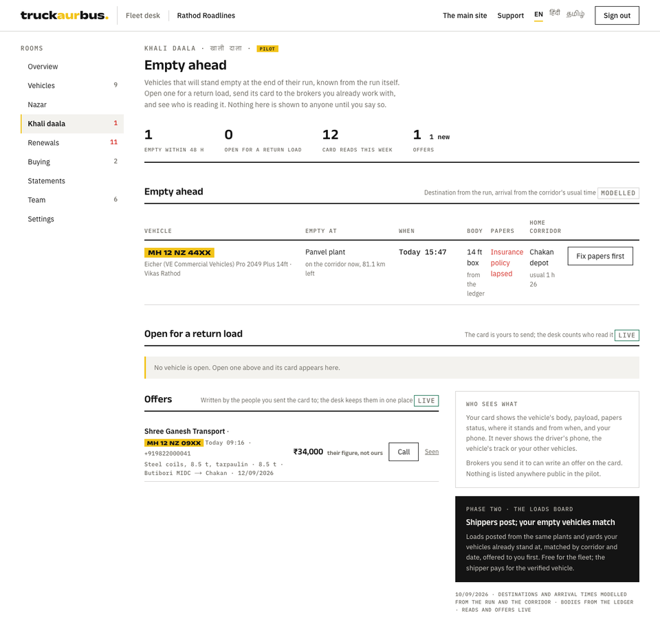660x644 pixels.
Task: Click Fix papers first button
Action: tap(599, 256)
